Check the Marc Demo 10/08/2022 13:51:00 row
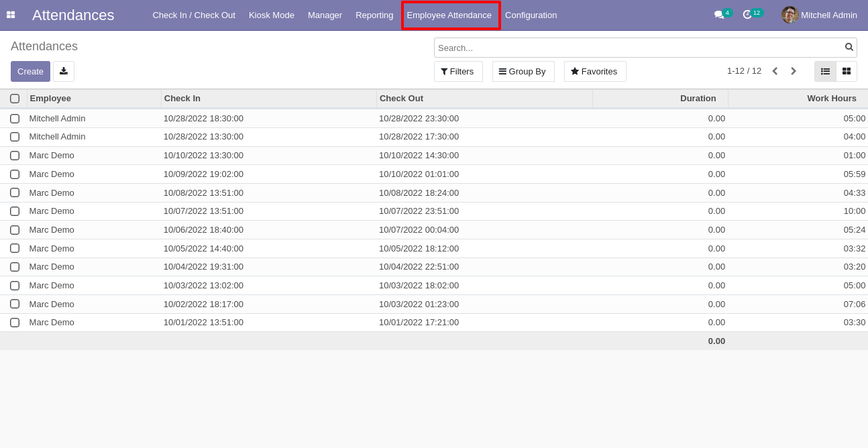868x448 pixels. tap(15, 192)
